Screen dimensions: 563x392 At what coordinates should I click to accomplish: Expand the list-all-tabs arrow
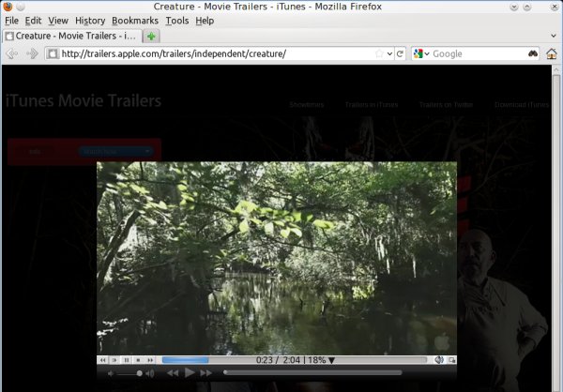click(x=554, y=36)
